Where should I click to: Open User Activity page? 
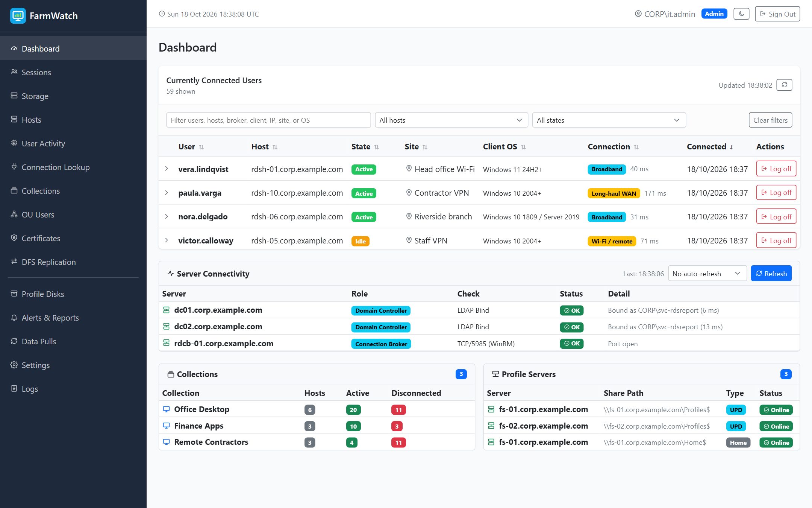click(x=73, y=143)
